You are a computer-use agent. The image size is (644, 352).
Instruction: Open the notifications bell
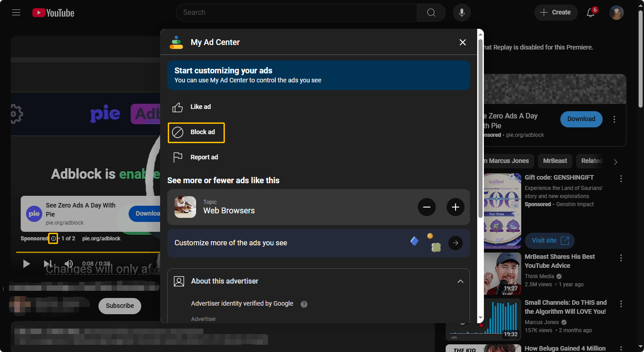pyautogui.click(x=591, y=13)
